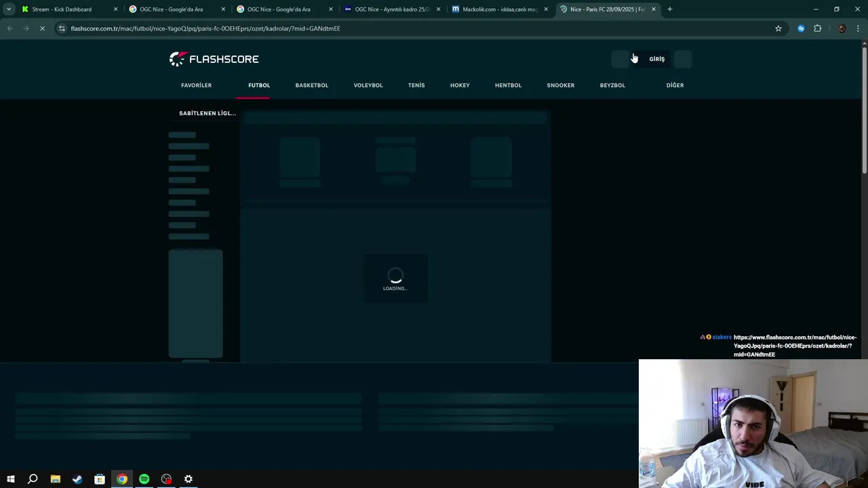This screenshot has height=488, width=868.
Task: Close the Nice - Paris FC tab
Action: (654, 9)
